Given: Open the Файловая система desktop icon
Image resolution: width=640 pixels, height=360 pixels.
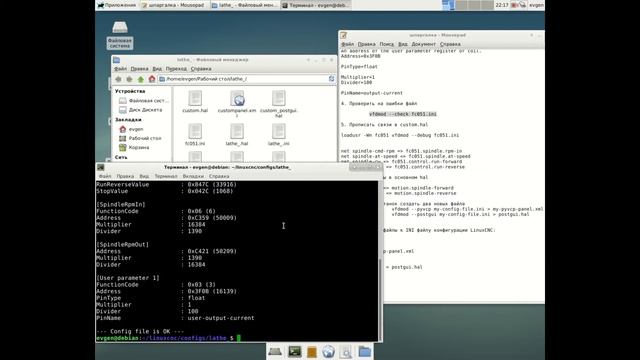Looking at the screenshot, I should (120, 35).
